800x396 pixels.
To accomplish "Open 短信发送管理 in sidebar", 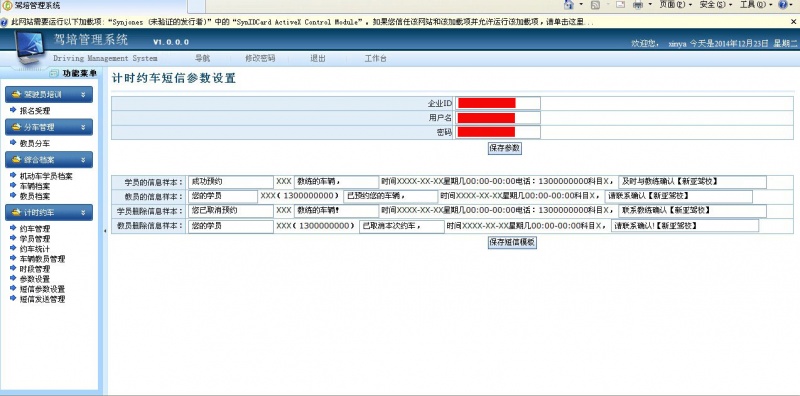I will pos(42,300).
